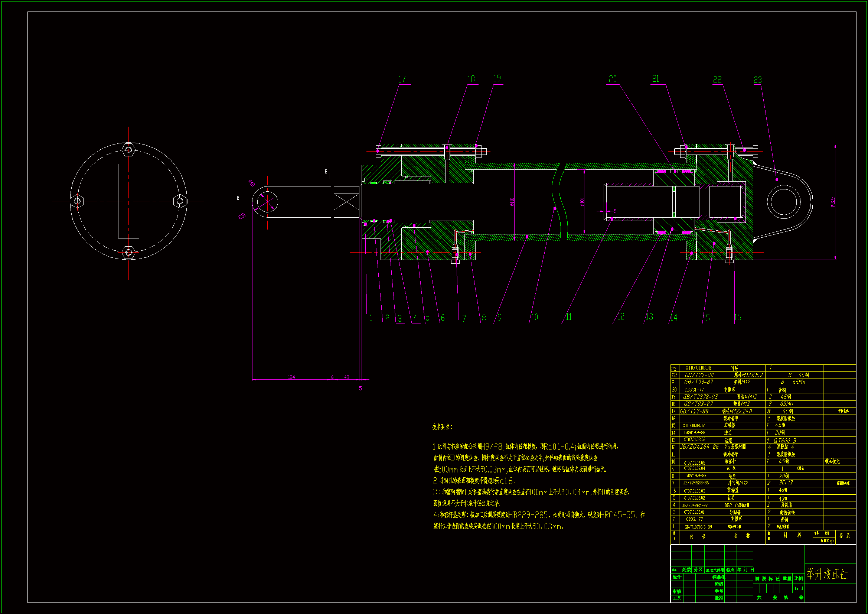Select the crossed square on piston rod

(x=346, y=202)
